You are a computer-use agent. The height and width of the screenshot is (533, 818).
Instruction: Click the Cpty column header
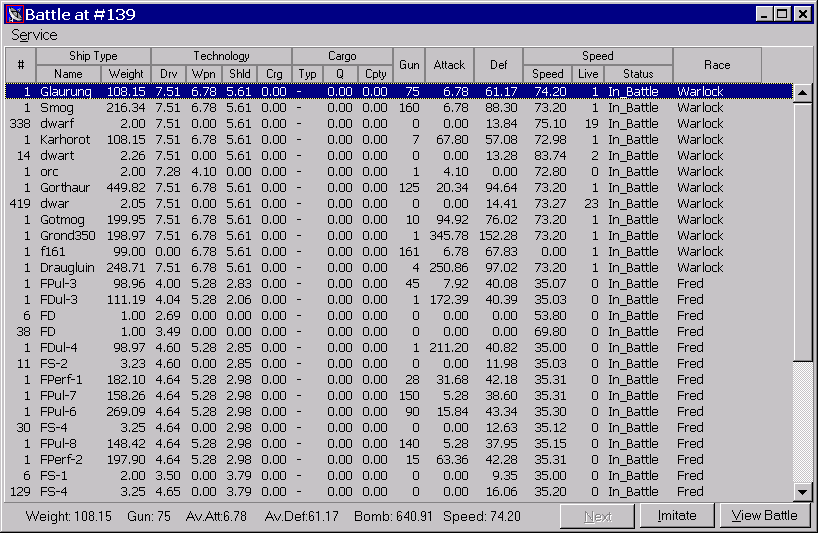click(376, 74)
